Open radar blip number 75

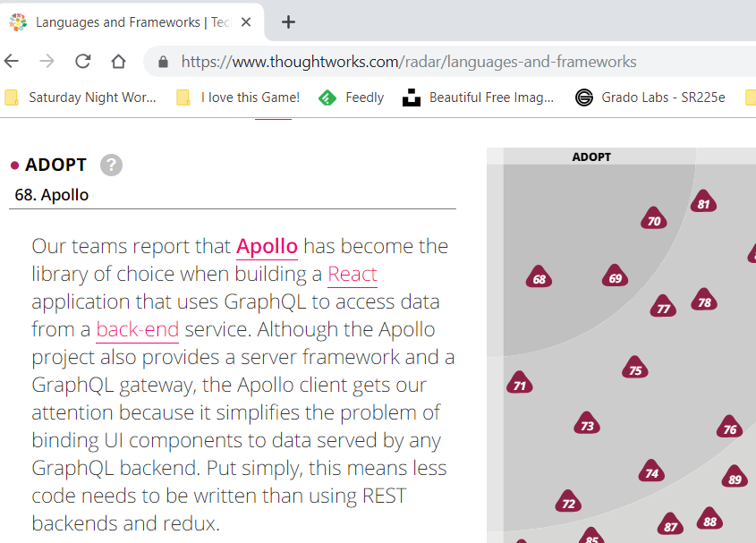(x=635, y=370)
